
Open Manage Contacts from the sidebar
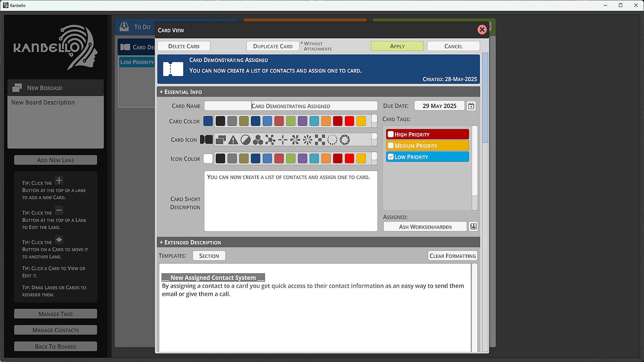pos(56,330)
